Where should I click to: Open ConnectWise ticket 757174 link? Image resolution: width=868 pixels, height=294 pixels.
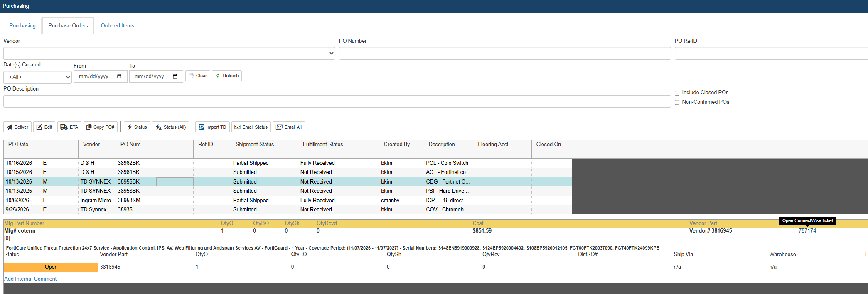click(807, 231)
